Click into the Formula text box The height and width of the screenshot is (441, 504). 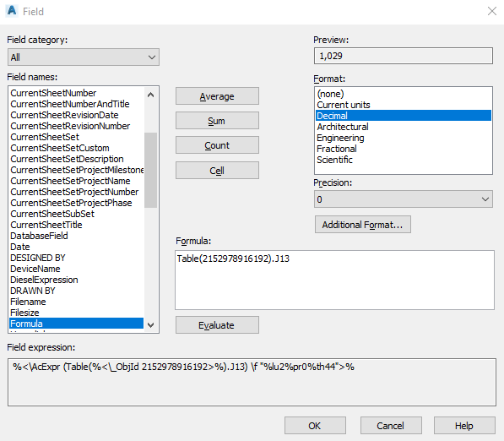(x=334, y=280)
